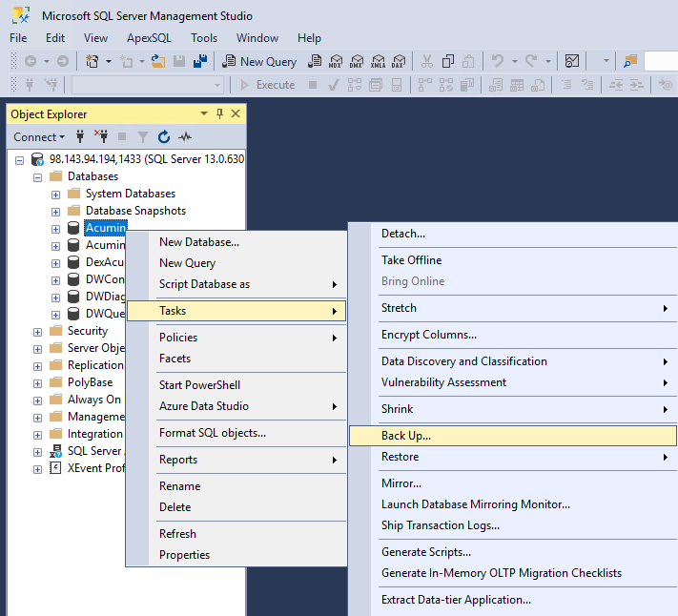This screenshot has width=678, height=616.
Task: Click Object Explorer filter funnel icon
Action: point(143,137)
